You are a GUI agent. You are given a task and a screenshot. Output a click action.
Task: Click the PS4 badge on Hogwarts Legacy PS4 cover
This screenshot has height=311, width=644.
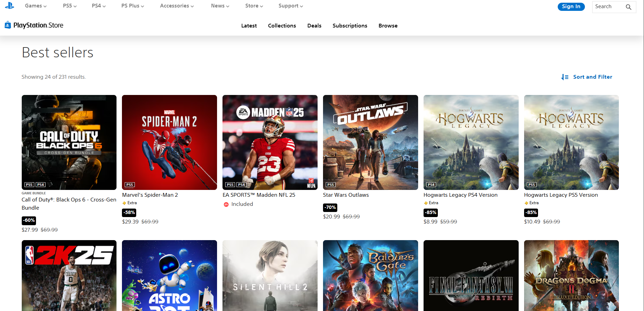tap(431, 185)
